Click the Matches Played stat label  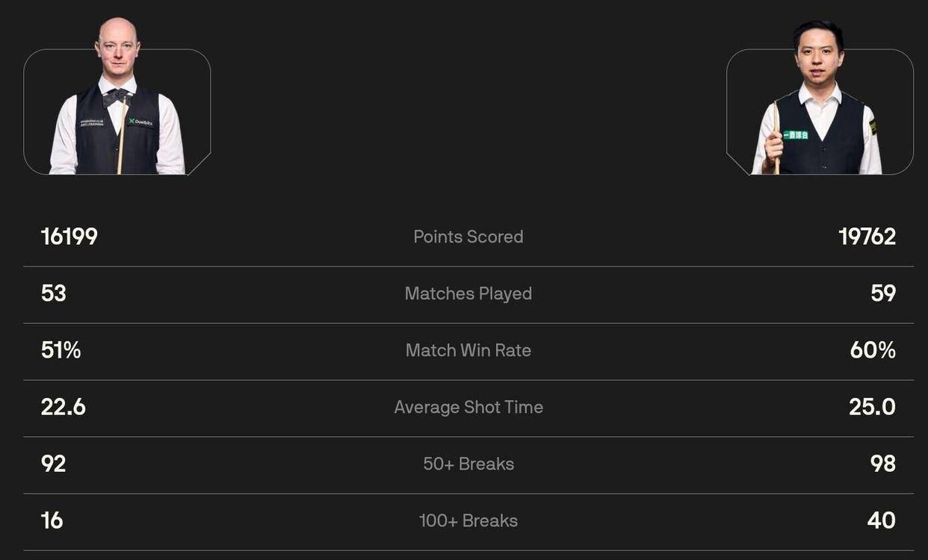pos(468,293)
